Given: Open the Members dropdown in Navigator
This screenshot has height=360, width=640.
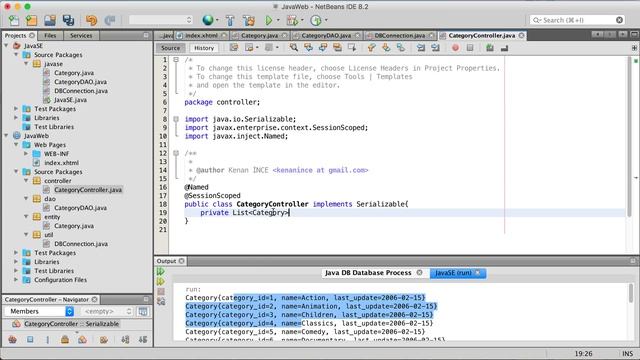Looking at the screenshot, I should [x=39, y=311].
